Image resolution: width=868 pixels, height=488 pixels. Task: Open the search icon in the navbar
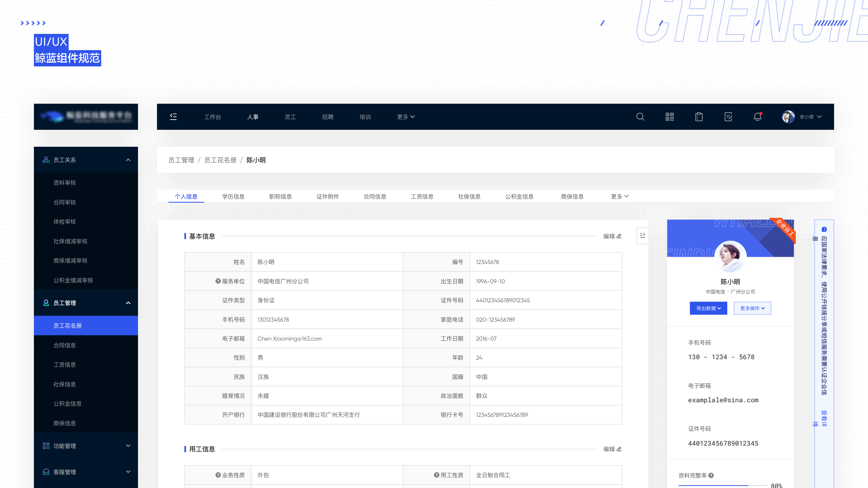coord(640,117)
